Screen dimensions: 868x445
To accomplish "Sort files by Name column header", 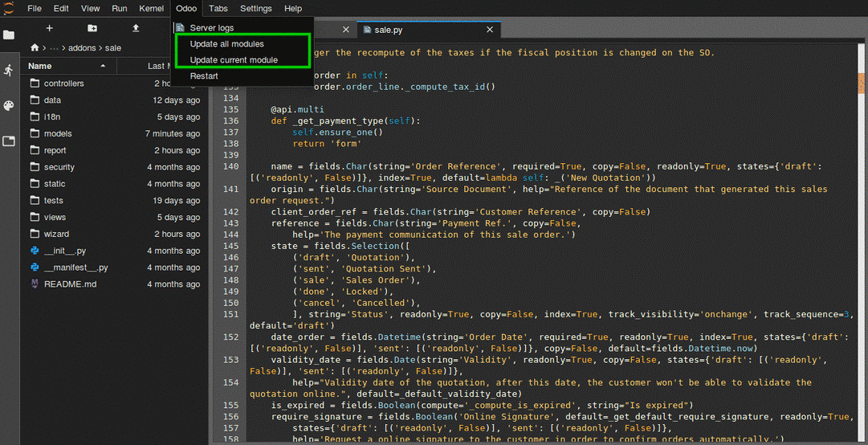I will pyautogui.click(x=68, y=66).
